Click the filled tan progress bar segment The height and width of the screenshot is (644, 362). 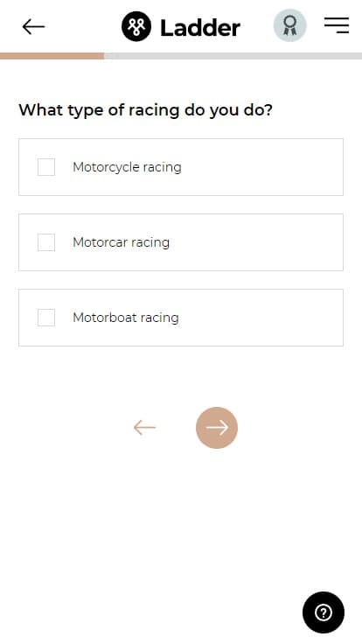(x=52, y=56)
